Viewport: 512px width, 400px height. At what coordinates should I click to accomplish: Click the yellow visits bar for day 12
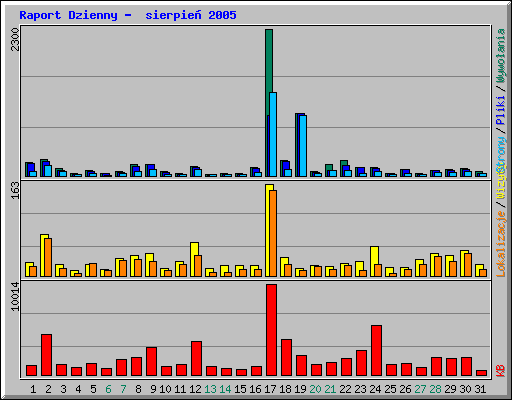(x=194, y=259)
